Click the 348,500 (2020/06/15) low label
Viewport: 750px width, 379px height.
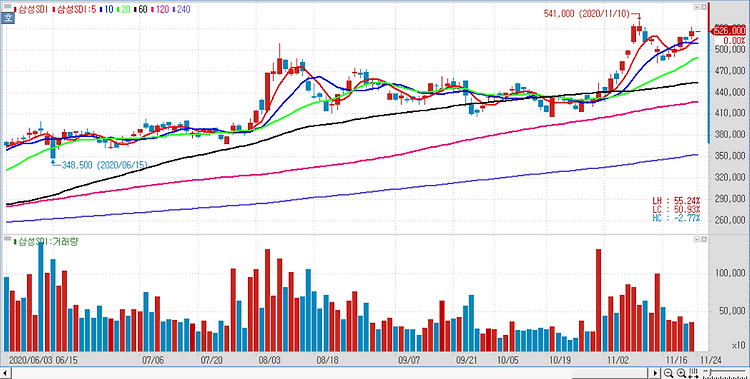pyautogui.click(x=105, y=165)
